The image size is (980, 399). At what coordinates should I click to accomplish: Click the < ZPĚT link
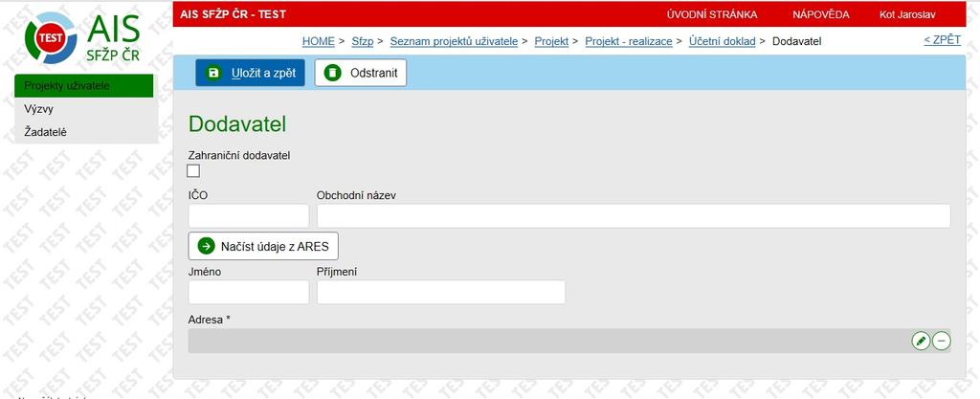tap(943, 40)
